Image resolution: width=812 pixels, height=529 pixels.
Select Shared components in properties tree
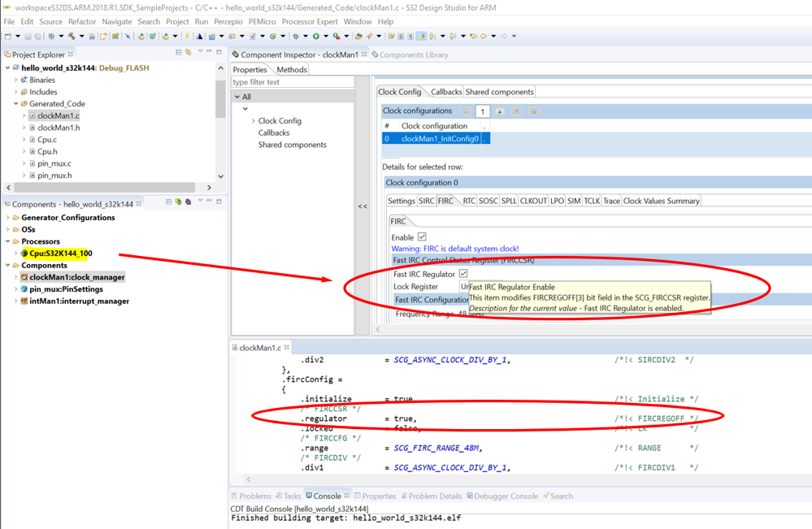tap(293, 145)
